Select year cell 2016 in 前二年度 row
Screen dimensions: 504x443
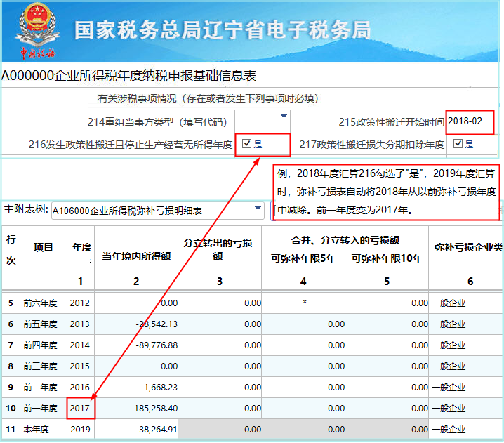pos(80,387)
